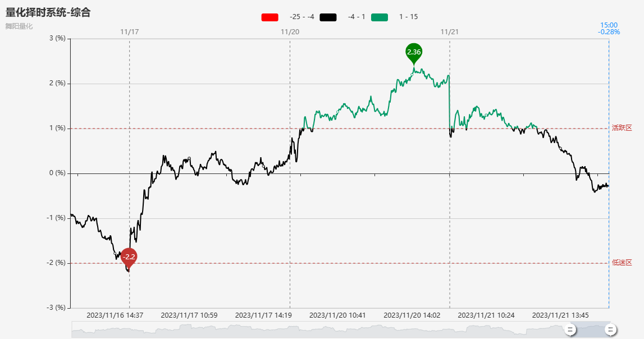644x339 pixels.
Task: Click the legend text -25 - -4
Action: (x=302, y=17)
